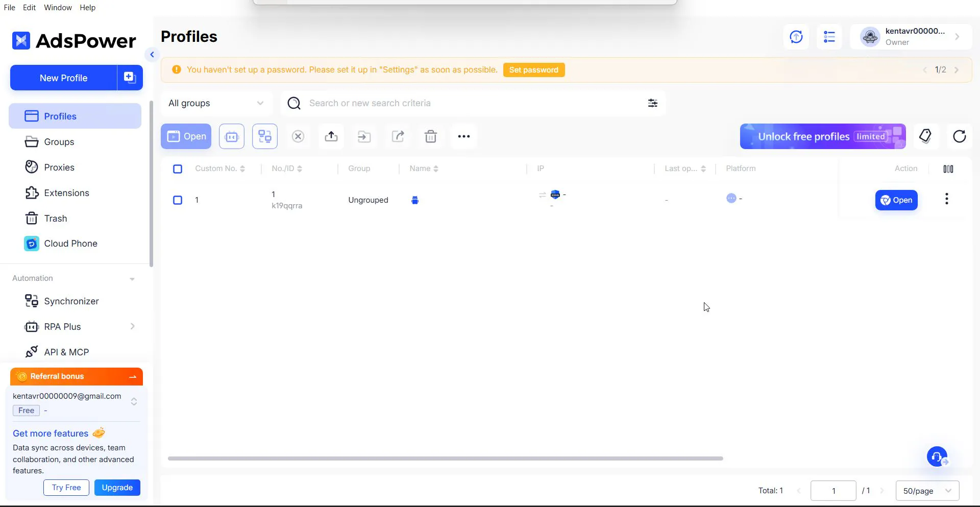Image resolution: width=980 pixels, height=507 pixels.
Task: Open the All groups dropdown
Action: 216,103
